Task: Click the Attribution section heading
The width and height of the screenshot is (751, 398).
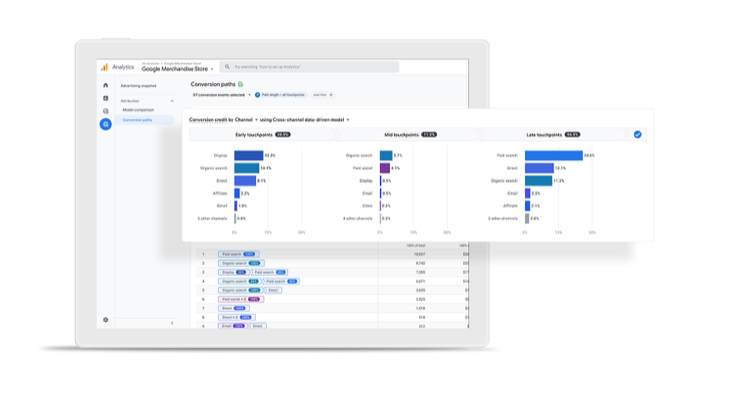Action: point(130,101)
